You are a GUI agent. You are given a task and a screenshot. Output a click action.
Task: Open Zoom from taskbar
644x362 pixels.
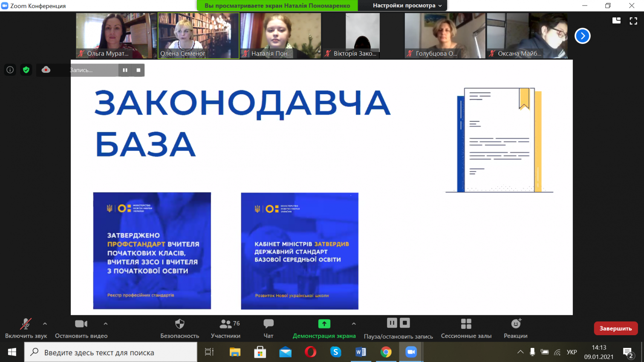[x=411, y=352]
